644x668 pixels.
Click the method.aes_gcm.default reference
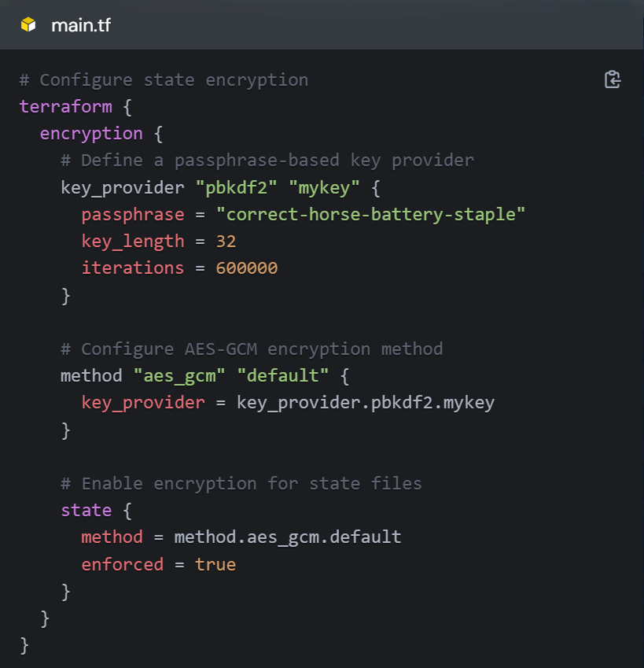(289, 537)
